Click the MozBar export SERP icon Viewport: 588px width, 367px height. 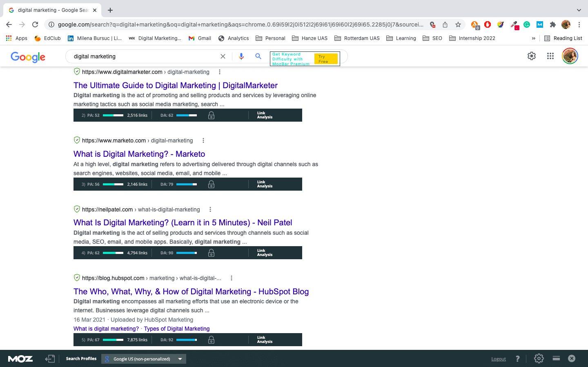click(50, 359)
